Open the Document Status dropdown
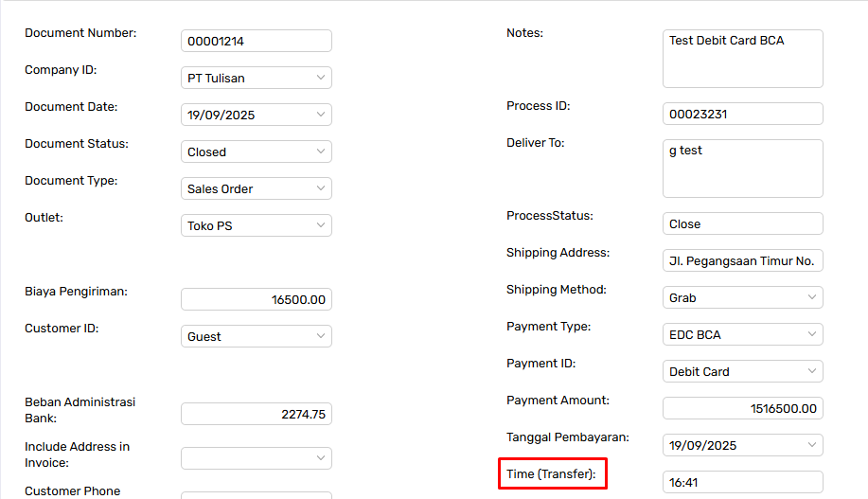Viewport: 868px width, 499px height. tap(256, 151)
